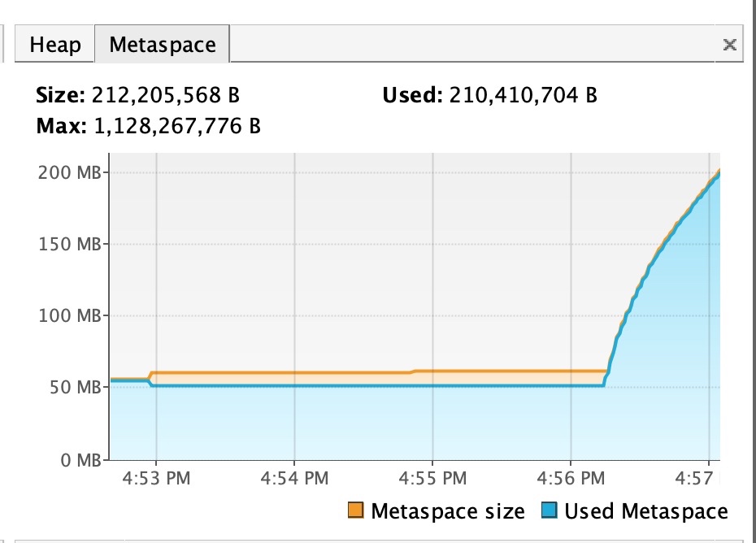Viewport: 756px width, 543px height.
Task: Click the orange Metaspace size legend swatch
Action: pyautogui.click(x=355, y=511)
